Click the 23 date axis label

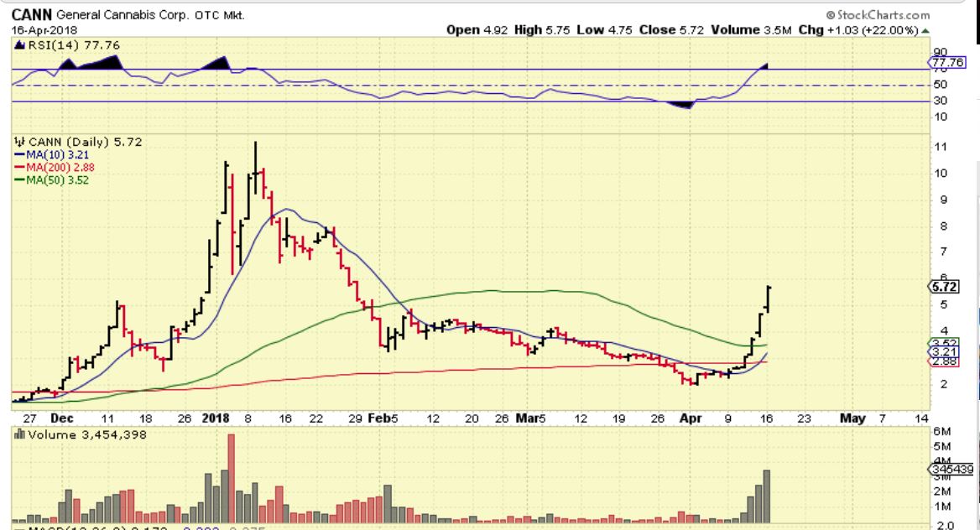point(805,418)
